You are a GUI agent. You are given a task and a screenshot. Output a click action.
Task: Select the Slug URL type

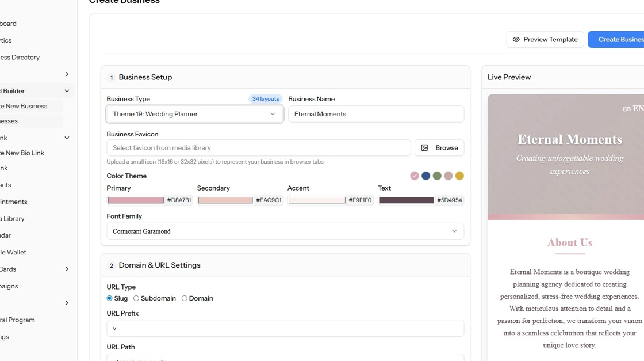coord(109,298)
